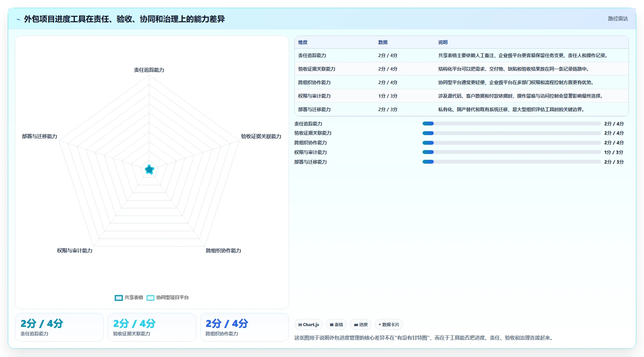Click progress list label 权限与审计能力
644x357 pixels.
click(x=311, y=152)
